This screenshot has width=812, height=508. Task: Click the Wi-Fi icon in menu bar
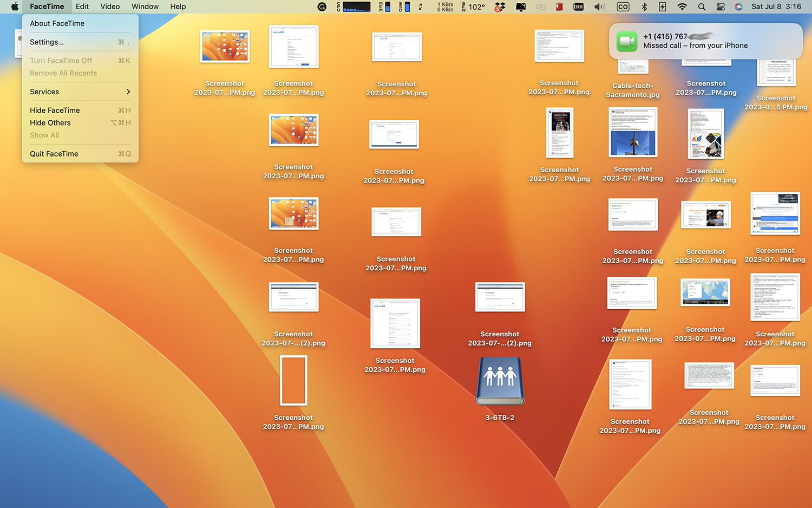pyautogui.click(x=682, y=6)
